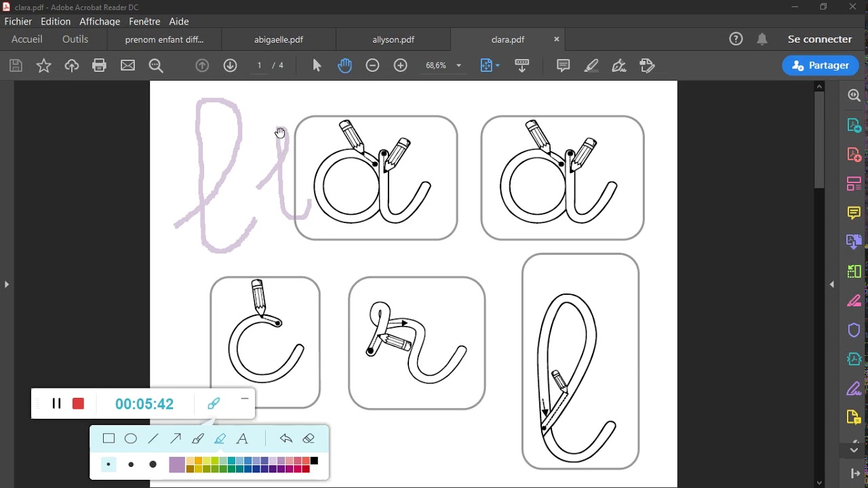Undo the last drawing stroke
This screenshot has width=868, height=488.
[x=286, y=439]
